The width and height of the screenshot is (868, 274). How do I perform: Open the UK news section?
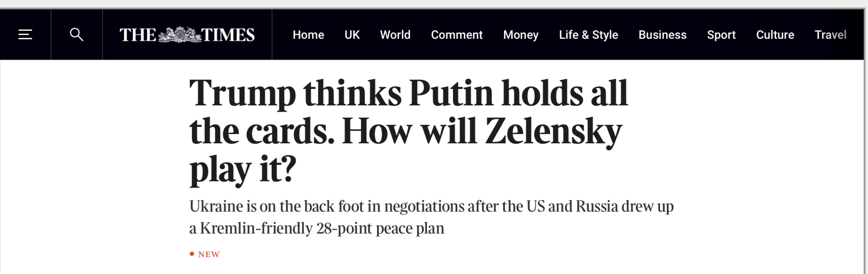(352, 35)
